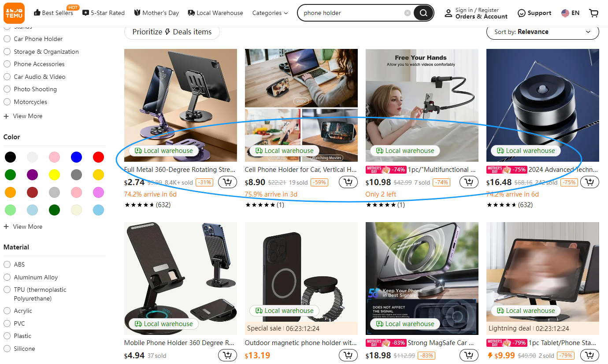This screenshot has height=364, width=608.
Task: Open the shopping cart icon in the header
Action: pos(593,13)
